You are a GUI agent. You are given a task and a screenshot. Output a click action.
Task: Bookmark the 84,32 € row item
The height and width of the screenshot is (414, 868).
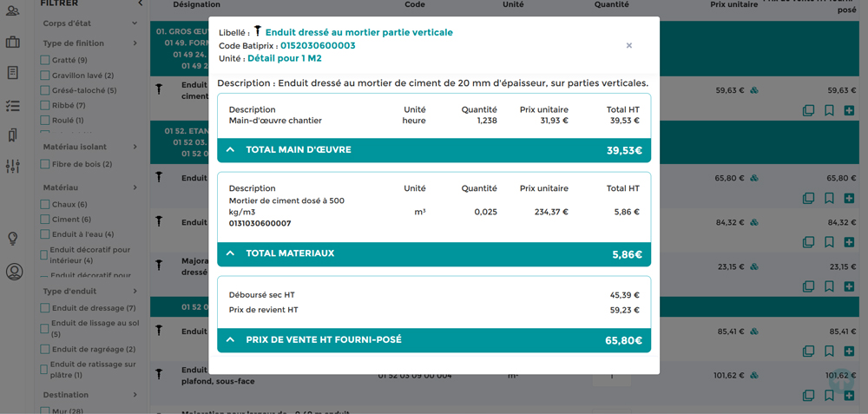(x=829, y=242)
